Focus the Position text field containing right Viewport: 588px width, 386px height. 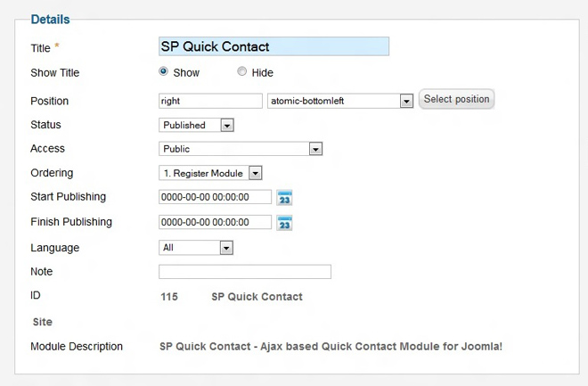click(x=210, y=101)
